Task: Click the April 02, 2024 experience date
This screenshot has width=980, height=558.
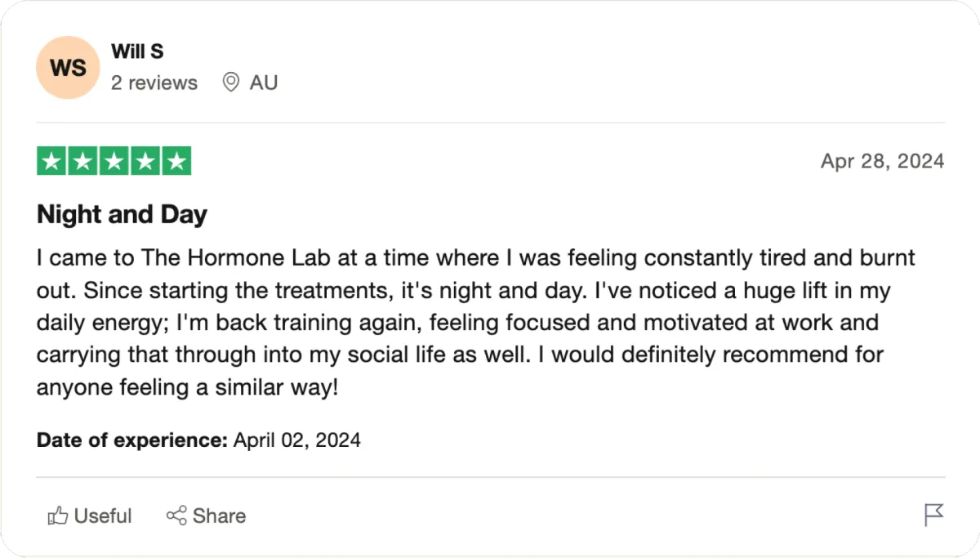Action: coord(297,440)
